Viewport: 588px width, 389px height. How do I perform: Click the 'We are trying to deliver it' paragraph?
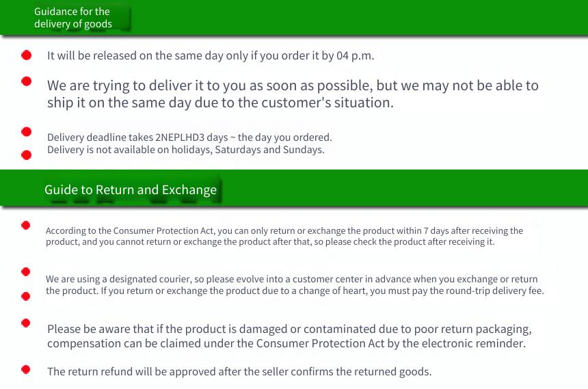[x=293, y=94]
